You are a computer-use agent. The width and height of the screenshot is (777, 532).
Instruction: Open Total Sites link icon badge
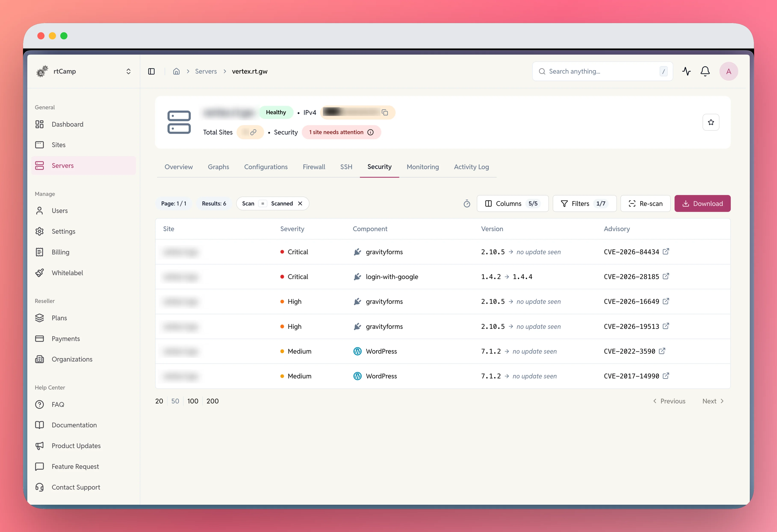pos(250,133)
